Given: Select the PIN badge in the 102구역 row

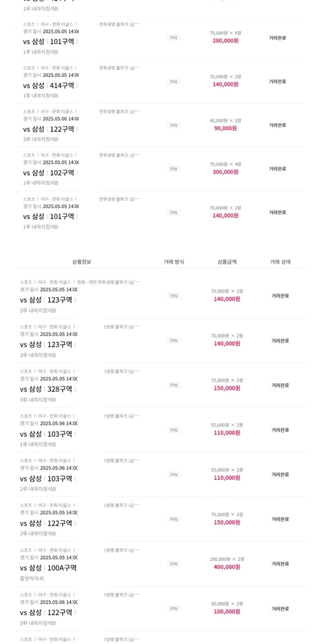Looking at the screenshot, I should pos(174,169).
